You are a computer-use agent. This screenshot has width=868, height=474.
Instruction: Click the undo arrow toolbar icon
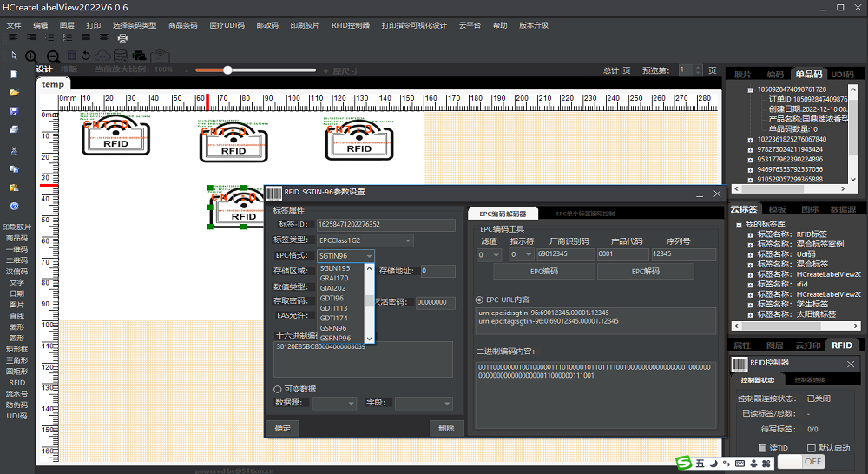click(87, 56)
